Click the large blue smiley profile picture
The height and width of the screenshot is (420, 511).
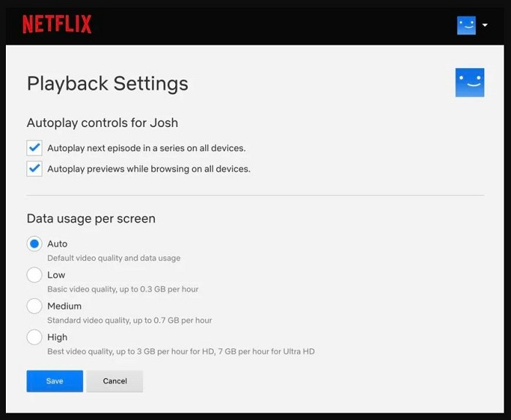(469, 83)
